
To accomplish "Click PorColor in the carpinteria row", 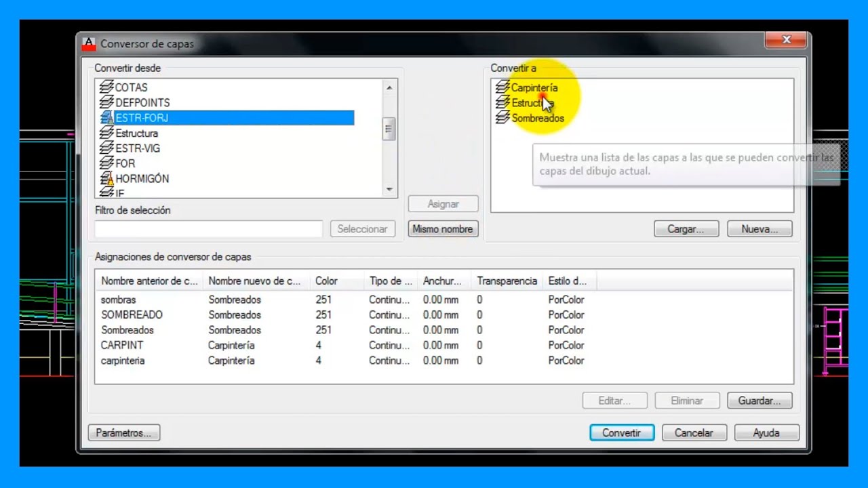I will pyautogui.click(x=566, y=361).
